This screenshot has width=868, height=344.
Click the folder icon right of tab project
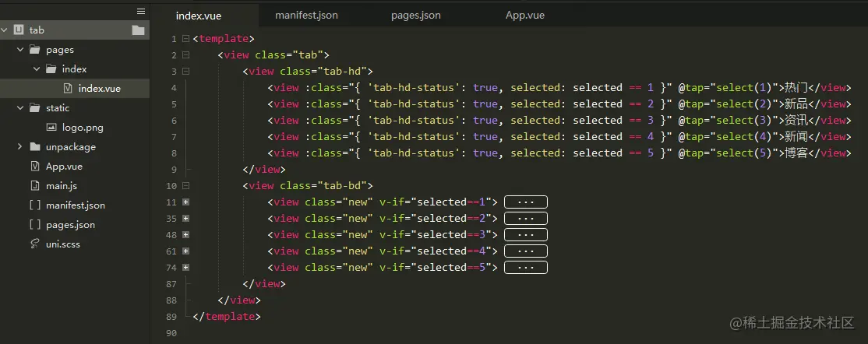coord(138,30)
